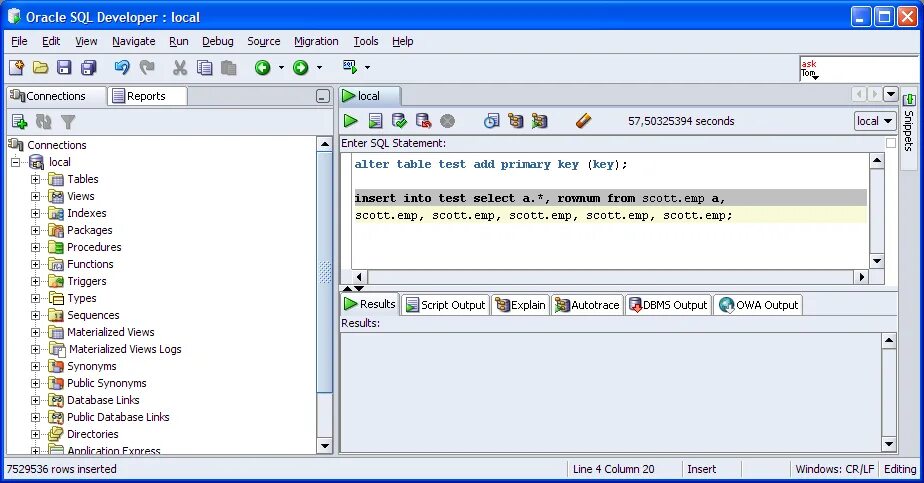Image resolution: width=924 pixels, height=483 pixels.
Task: Expand the Packages node
Action: 35,230
